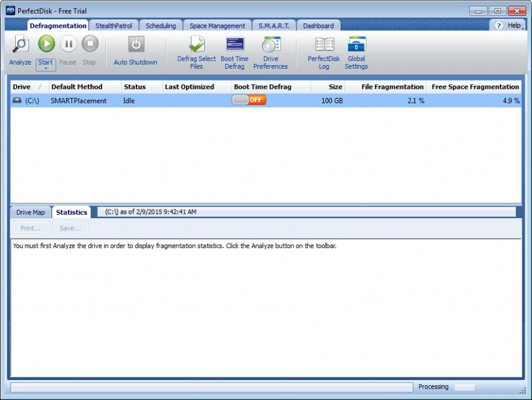Click the PerfectDisk app icon in the title bar

[11, 11]
